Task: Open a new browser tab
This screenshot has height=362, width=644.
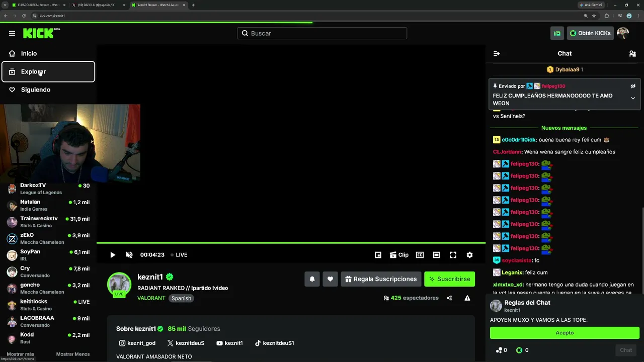Action: tap(193, 5)
